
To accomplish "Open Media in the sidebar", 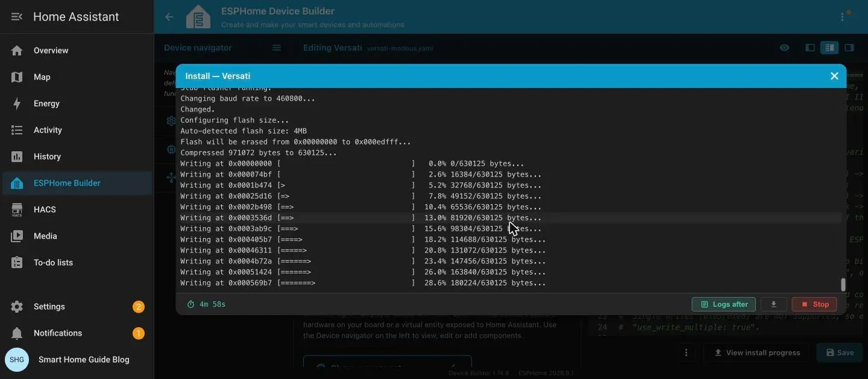I will (x=77, y=236).
